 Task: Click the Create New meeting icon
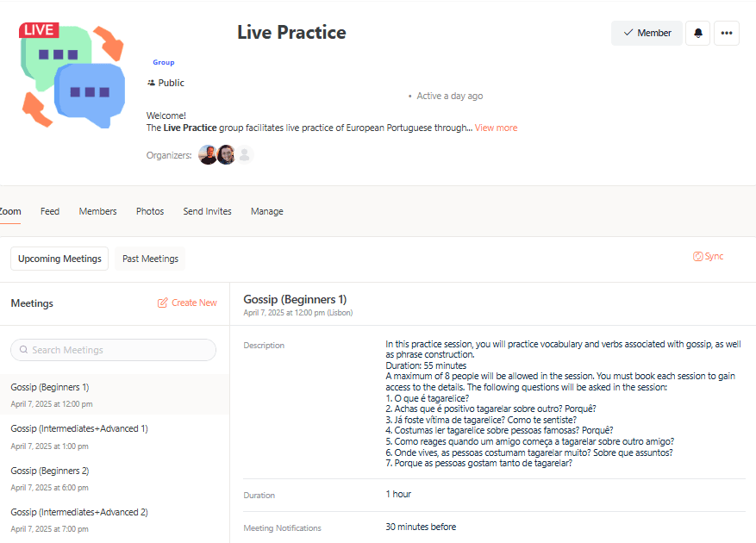point(163,303)
